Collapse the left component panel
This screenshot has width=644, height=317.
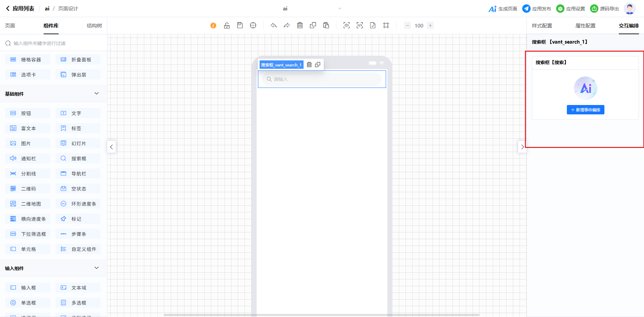click(111, 147)
